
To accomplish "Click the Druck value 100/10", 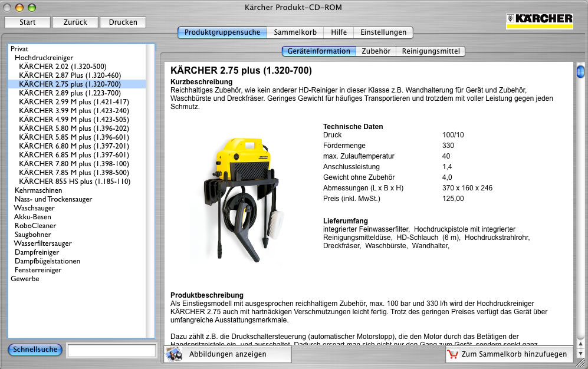I will pos(453,135).
